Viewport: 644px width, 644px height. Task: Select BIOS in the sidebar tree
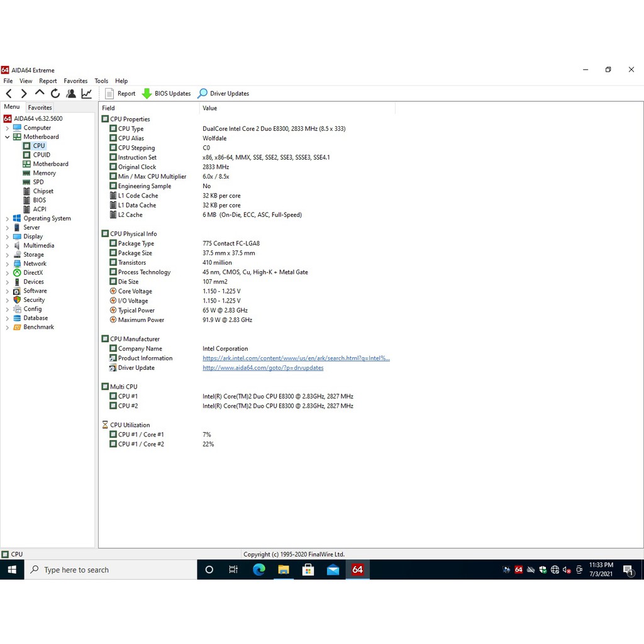pos(40,200)
